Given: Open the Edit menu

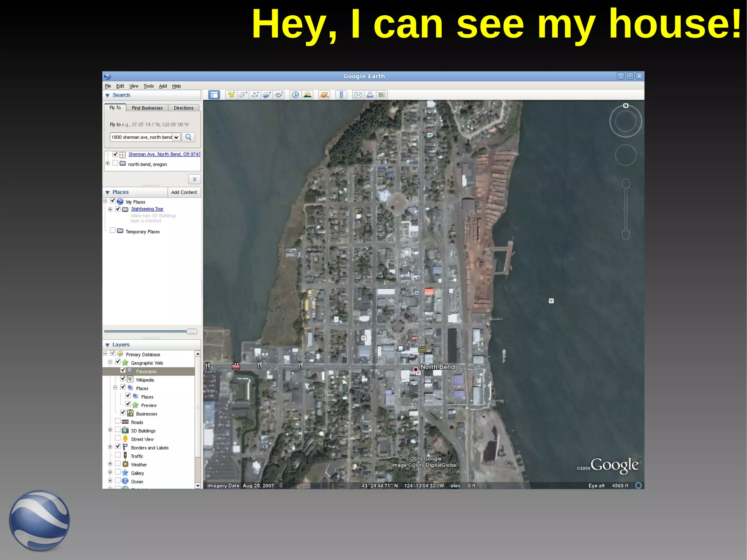Looking at the screenshot, I should [x=120, y=86].
